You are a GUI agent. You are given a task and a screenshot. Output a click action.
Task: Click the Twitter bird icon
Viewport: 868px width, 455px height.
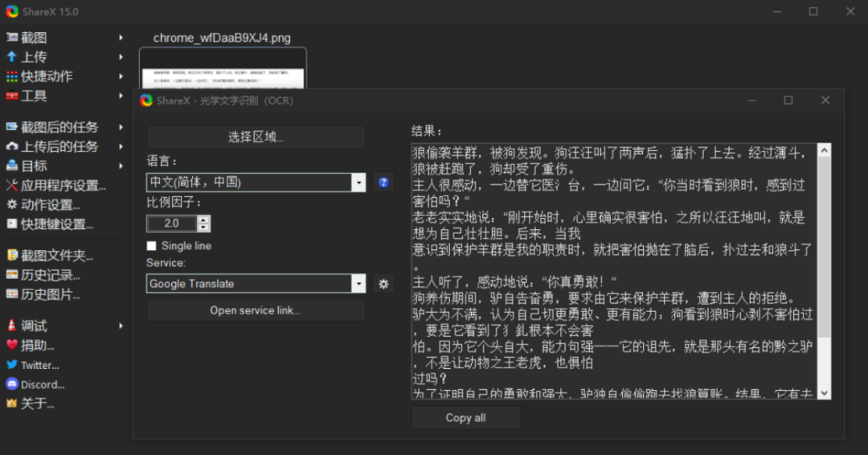pyautogui.click(x=12, y=365)
